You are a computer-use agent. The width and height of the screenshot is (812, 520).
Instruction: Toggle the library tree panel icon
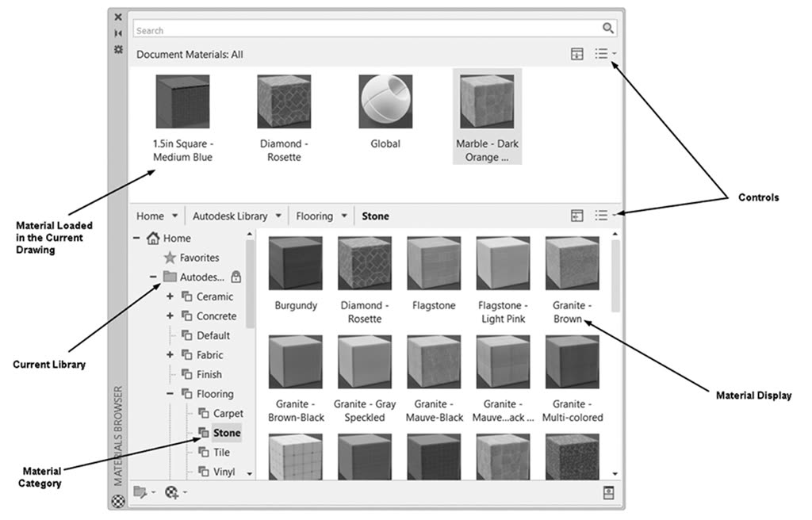click(x=577, y=216)
